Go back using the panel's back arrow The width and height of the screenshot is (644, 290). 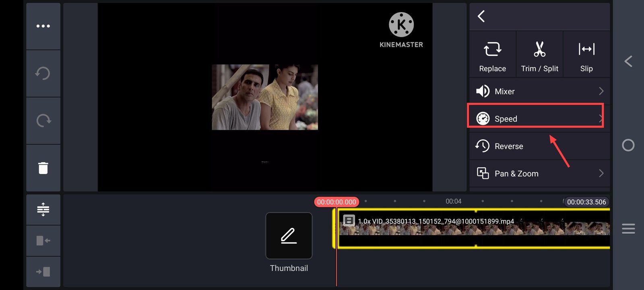481,17
